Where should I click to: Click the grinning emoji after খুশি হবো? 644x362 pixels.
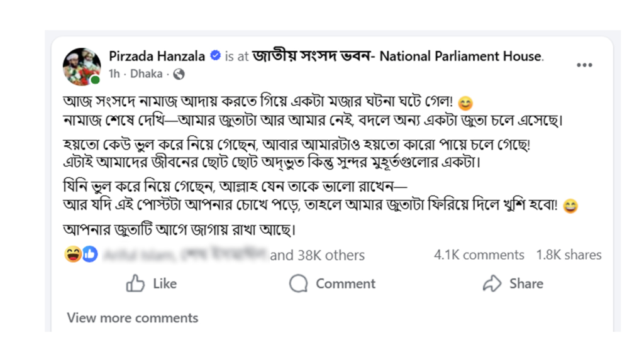[x=570, y=206]
